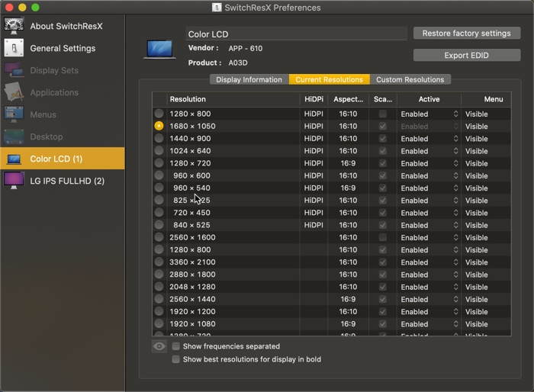The height and width of the screenshot is (392, 534).
Task: Switch to the Custom Resolutions tab
Action: 410,79
